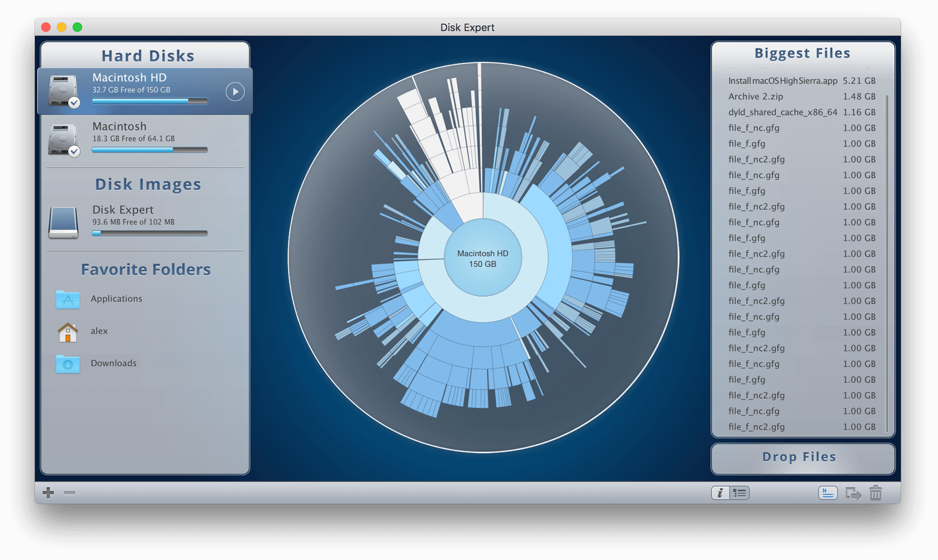Screen dimensions: 938x560
Task: Click the Macintosh HD usage progress bar
Action: [150, 101]
